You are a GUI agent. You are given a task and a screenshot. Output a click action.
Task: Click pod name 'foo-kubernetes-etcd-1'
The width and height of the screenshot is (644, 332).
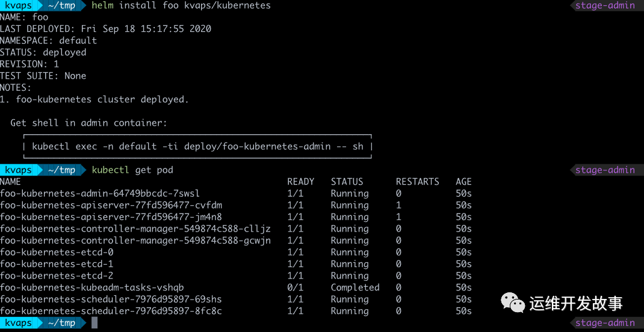[57, 264]
